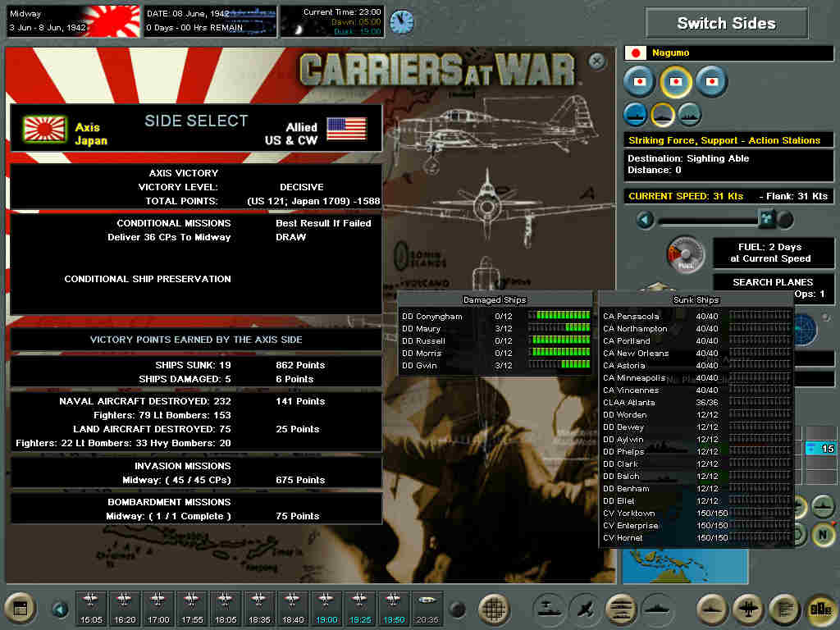Image resolution: width=840 pixels, height=630 pixels.
Task: Select the 18:35 air strike event
Action: point(259,608)
